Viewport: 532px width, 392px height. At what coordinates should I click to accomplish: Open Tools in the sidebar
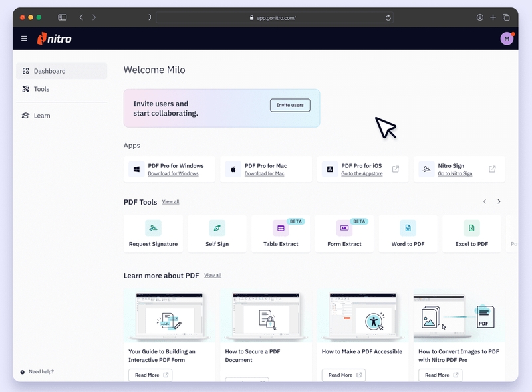pyautogui.click(x=61, y=89)
